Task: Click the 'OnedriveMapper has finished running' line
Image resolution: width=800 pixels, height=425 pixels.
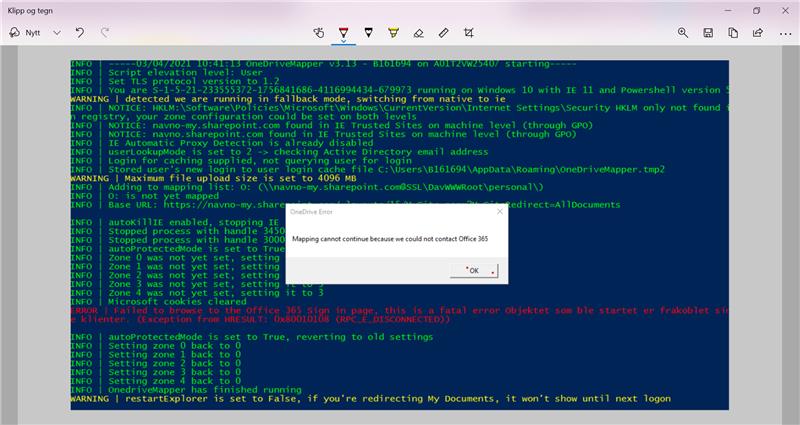Action: [x=186, y=390]
